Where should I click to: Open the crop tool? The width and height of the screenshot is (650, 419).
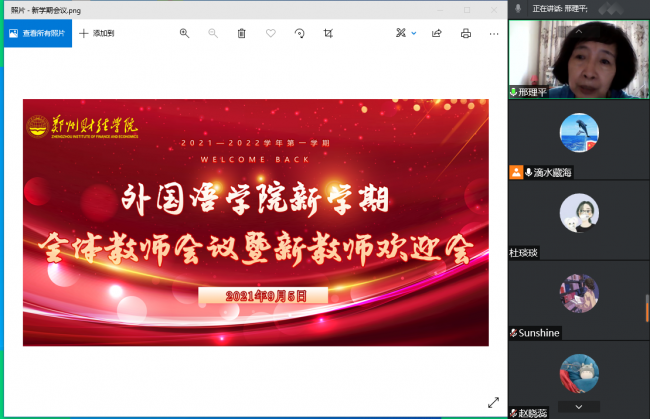(328, 33)
